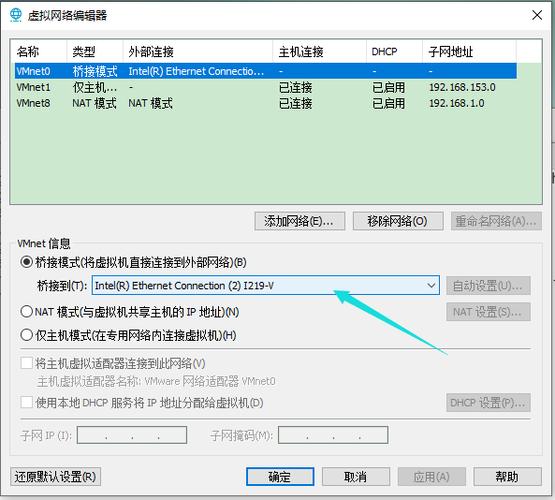Select 仅主机模式 radio button
The width and height of the screenshot is (555, 500).
tap(27, 335)
